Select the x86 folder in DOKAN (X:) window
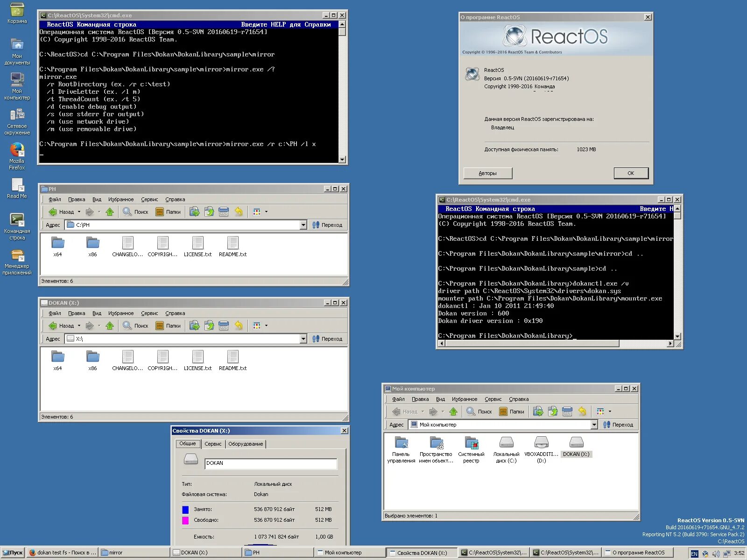Image resolution: width=747 pixels, height=560 pixels. [92, 361]
